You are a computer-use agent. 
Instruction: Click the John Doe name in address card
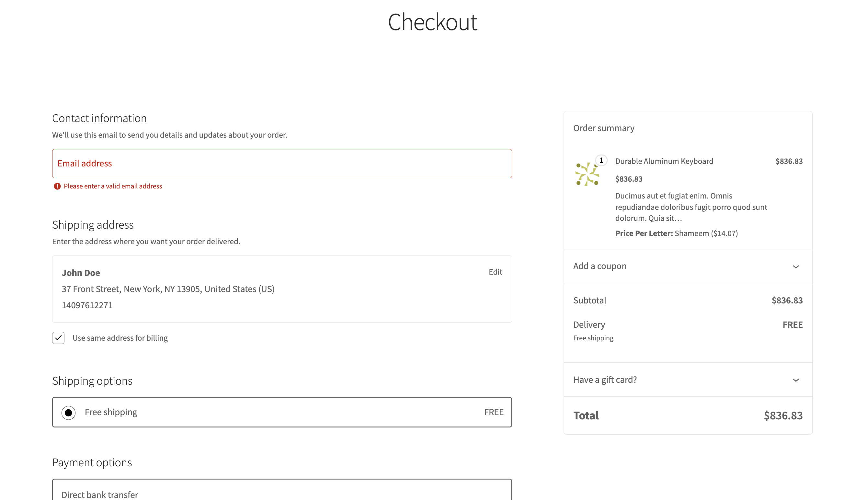(x=81, y=273)
